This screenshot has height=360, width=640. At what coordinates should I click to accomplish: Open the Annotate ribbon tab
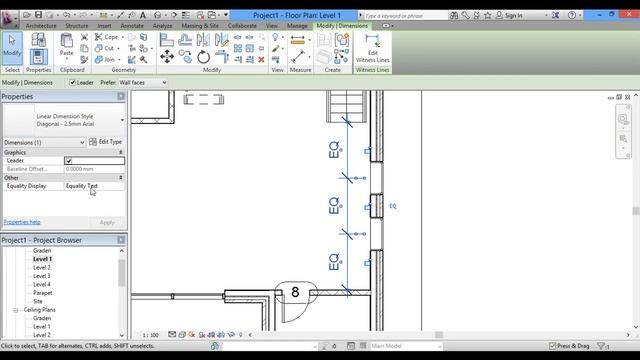click(132, 26)
